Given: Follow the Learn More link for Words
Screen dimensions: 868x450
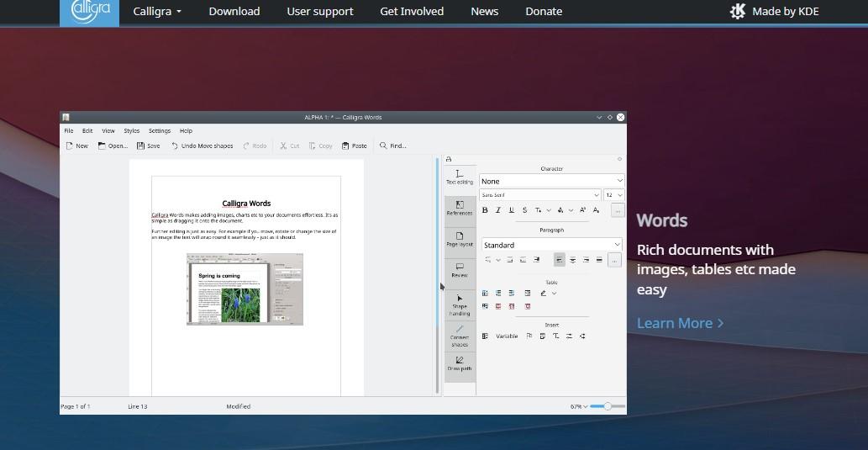Looking at the screenshot, I should (681, 323).
